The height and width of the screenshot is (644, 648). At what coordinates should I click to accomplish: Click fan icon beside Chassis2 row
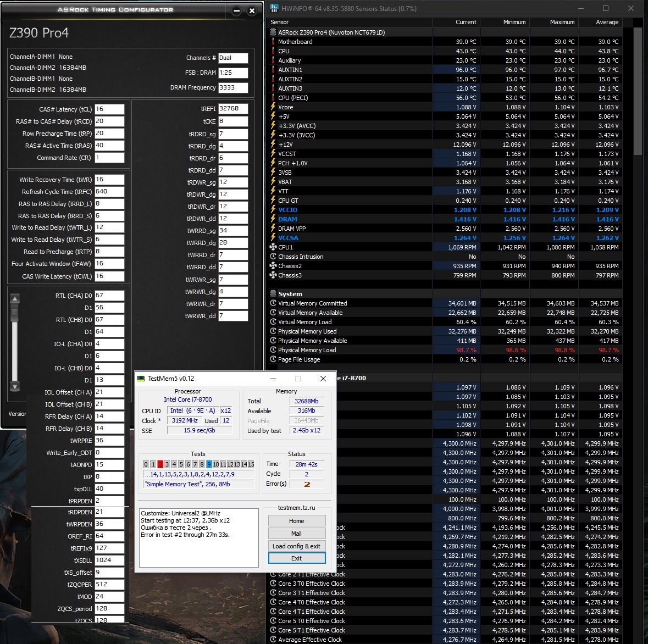click(x=273, y=266)
